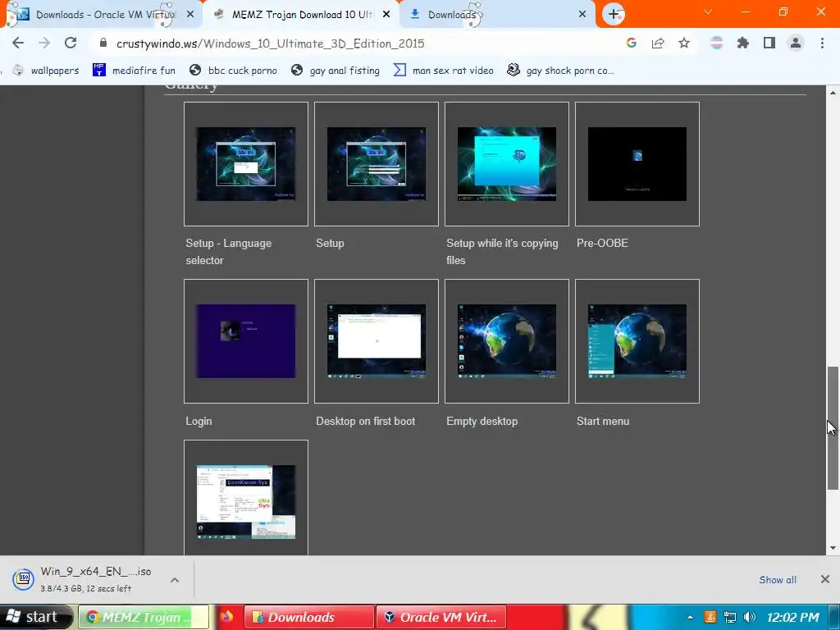Image resolution: width=840 pixels, height=630 pixels.
Task: Click the forward navigation arrow
Action: [x=44, y=43]
